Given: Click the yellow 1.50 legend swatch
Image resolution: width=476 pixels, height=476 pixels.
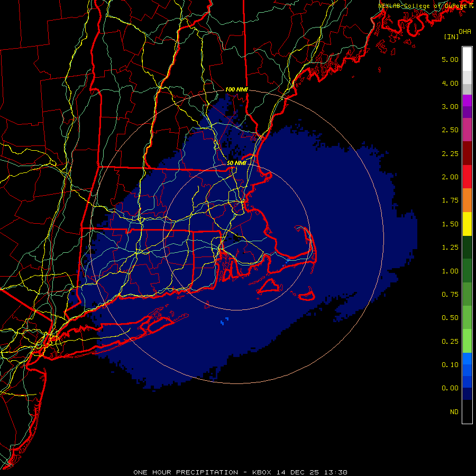Looking at the screenshot, I should click(467, 224).
